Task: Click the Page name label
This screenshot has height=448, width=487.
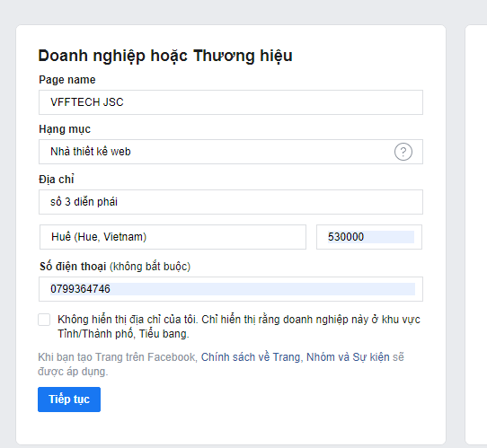Action: (67, 80)
